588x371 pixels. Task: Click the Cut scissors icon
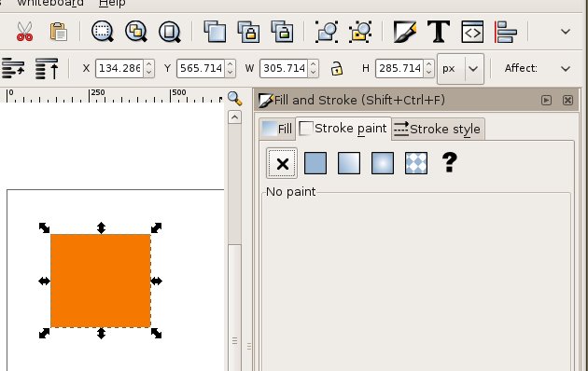(x=25, y=32)
